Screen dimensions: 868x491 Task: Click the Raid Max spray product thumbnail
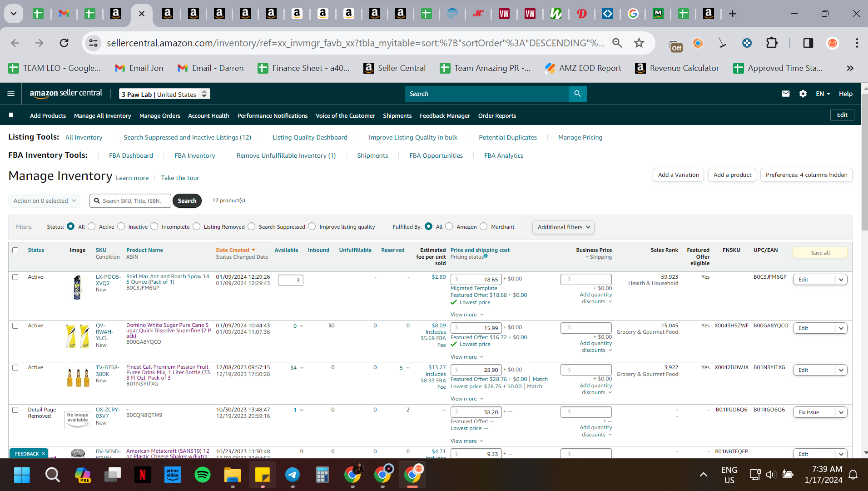click(x=77, y=287)
